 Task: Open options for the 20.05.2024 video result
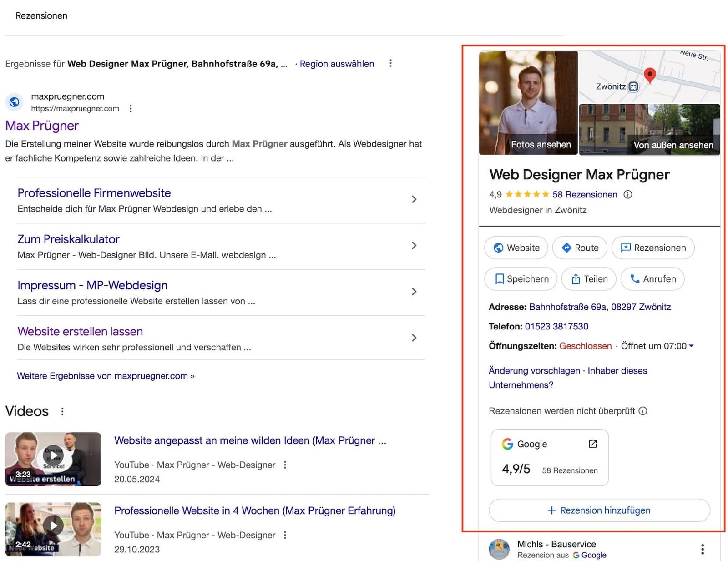coord(285,465)
